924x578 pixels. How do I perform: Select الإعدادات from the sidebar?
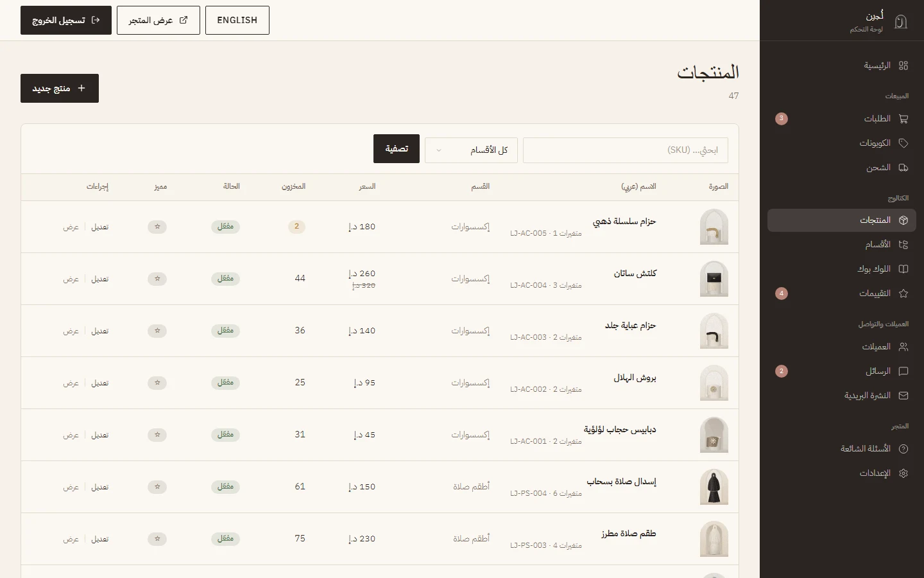click(x=842, y=473)
